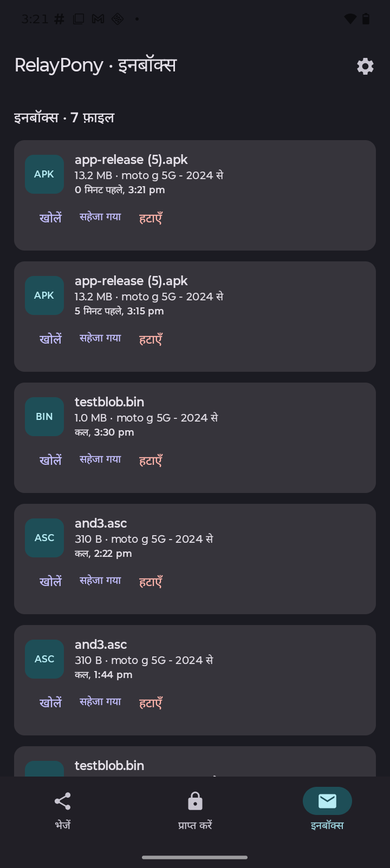This screenshot has width=390, height=868.
Task: Tap the ASC badge of the 1:44 pm file
Action: [44, 659]
